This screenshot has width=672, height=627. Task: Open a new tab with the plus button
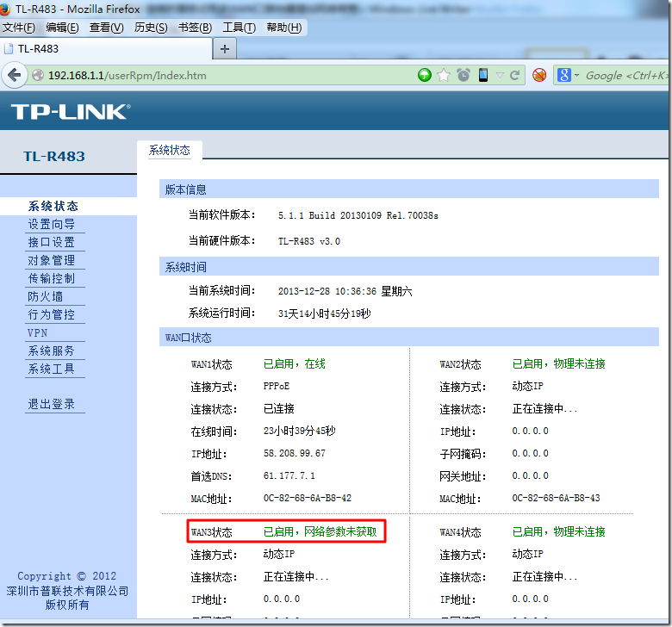[225, 49]
